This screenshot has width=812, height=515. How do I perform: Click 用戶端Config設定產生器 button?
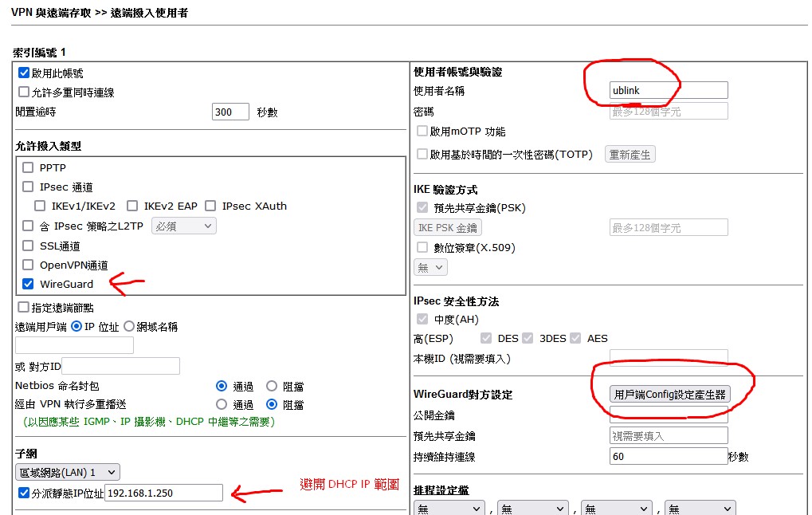click(x=670, y=394)
